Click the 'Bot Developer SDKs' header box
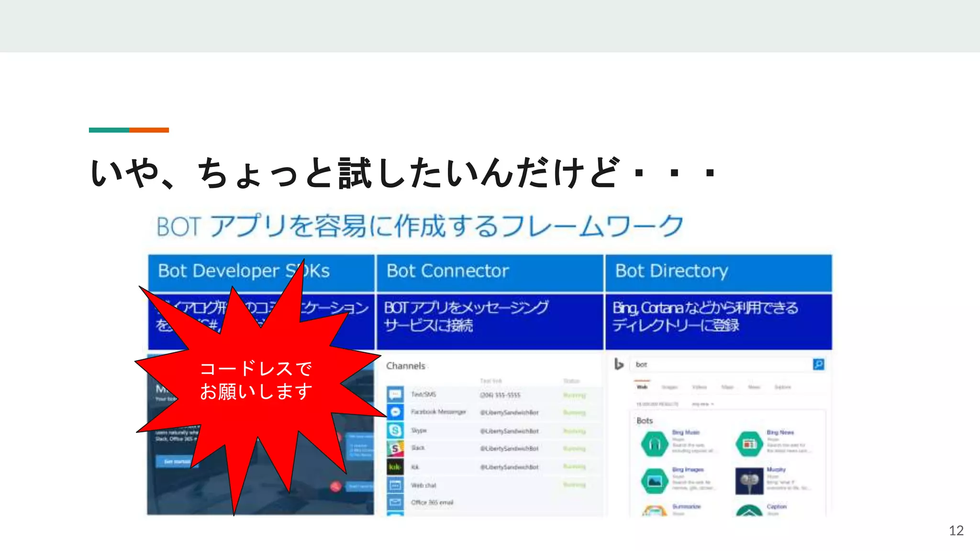Screen dimensions: 980x551 point(261,273)
